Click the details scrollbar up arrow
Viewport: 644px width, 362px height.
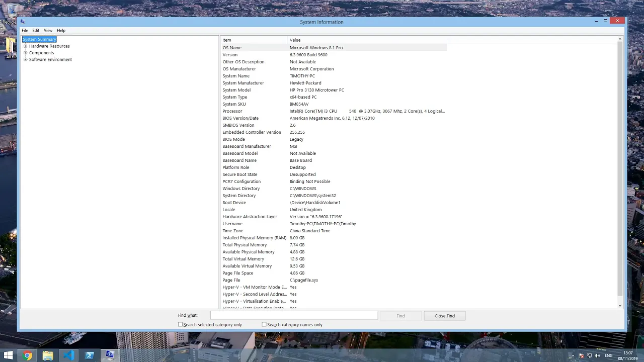coord(620,39)
